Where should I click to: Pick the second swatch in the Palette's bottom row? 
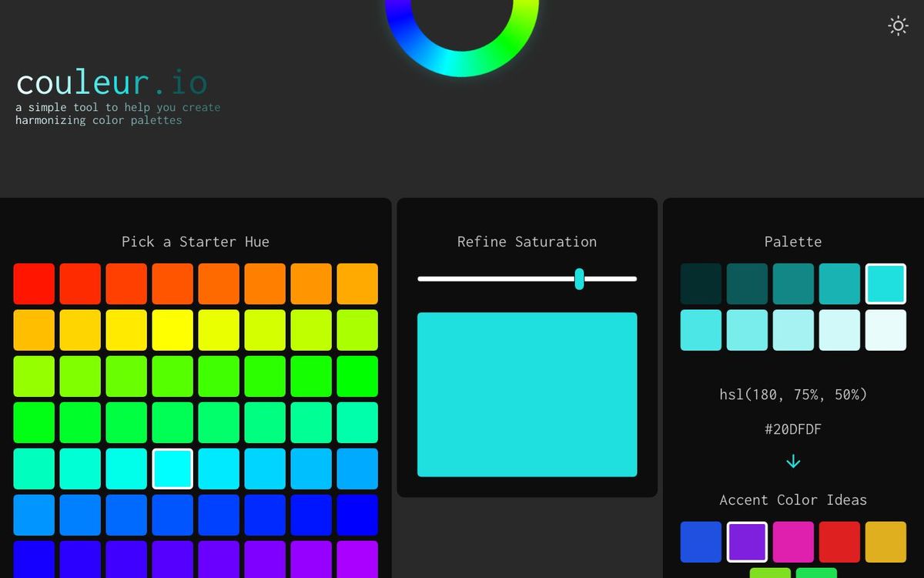(x=747, y=330)
